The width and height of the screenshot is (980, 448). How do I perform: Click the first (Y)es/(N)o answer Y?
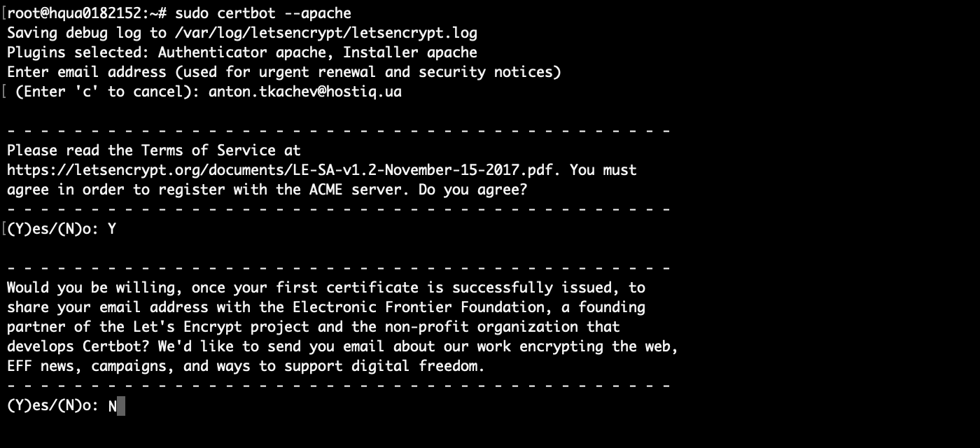[x=112, y=229]
